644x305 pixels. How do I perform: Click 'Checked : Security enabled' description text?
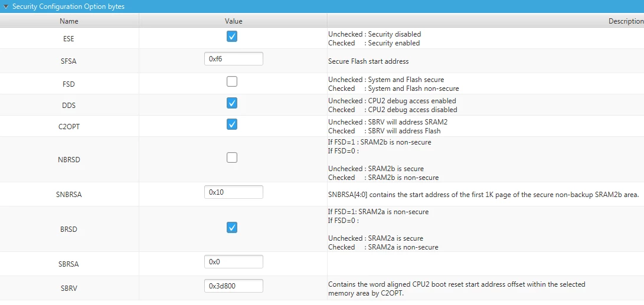pos(374,43)
